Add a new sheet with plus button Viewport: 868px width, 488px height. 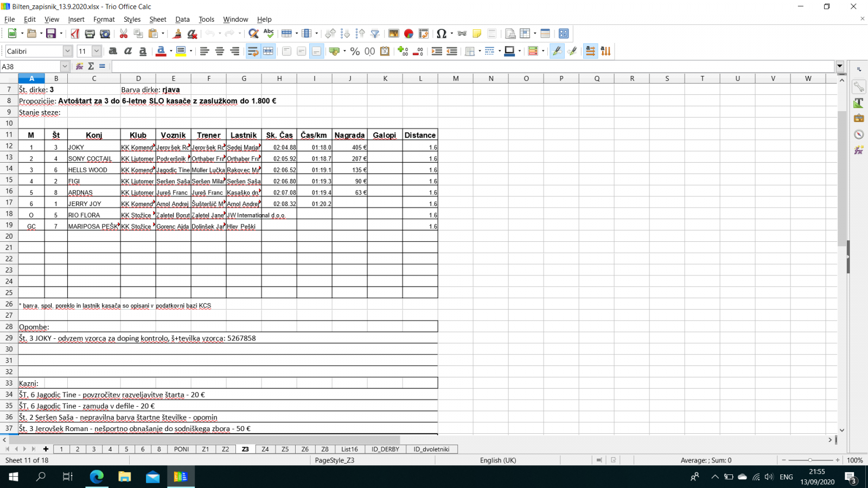pyautogui.click(x=46, y=449)
